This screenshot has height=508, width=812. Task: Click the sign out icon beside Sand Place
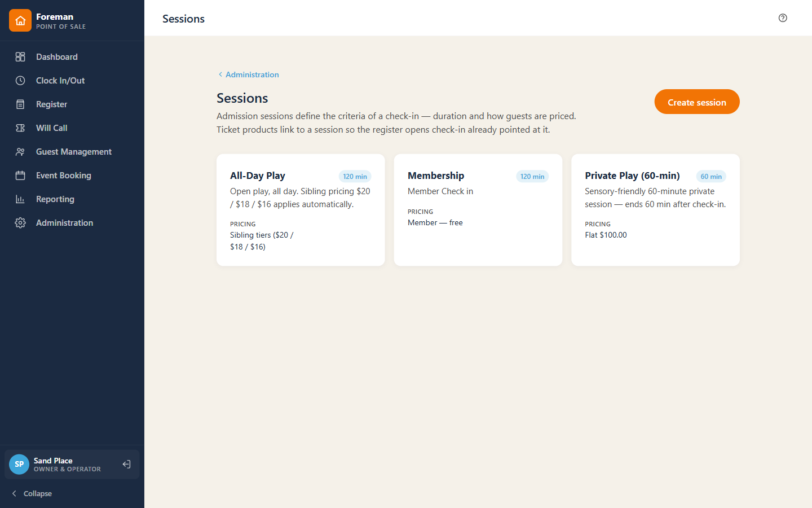127,464
